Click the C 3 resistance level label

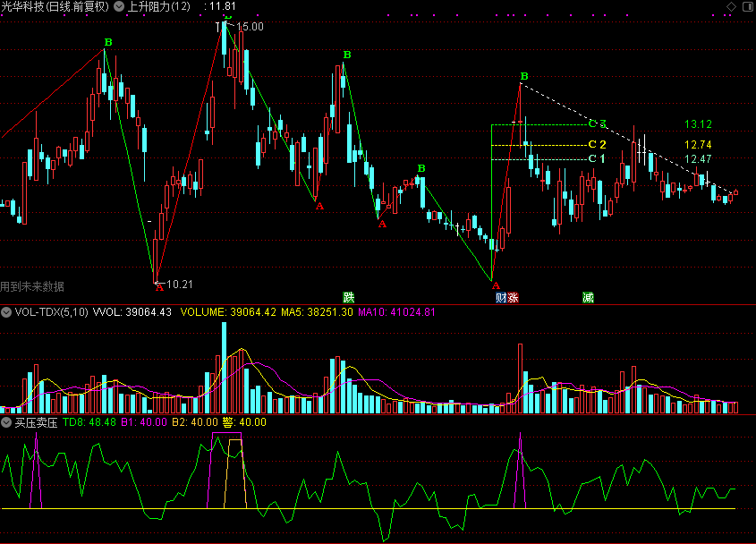coord(597,123)
